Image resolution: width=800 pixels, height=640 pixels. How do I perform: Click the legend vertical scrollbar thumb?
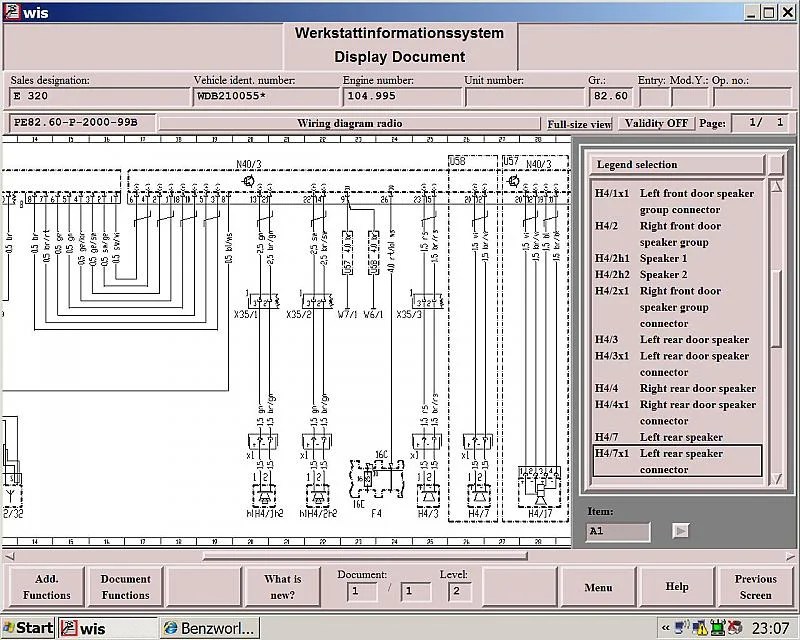point(776,309)
